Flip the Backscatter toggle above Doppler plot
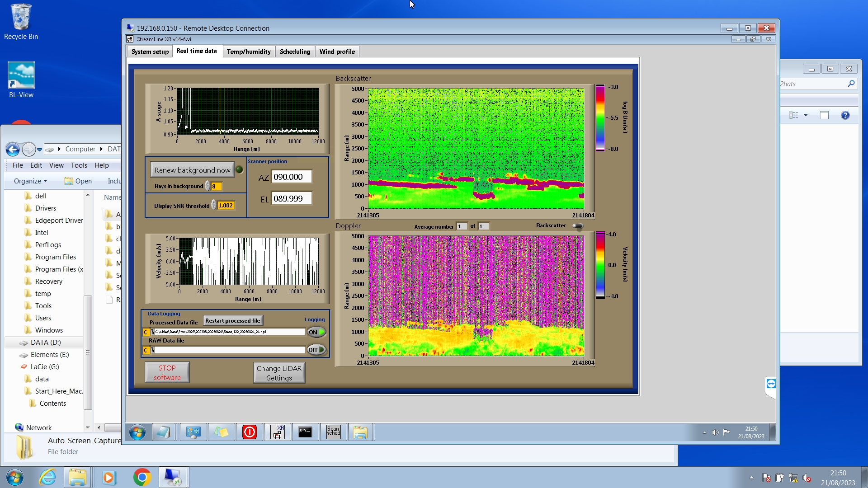868x488 pixels. pyautogui.click(x=577, y=226)
